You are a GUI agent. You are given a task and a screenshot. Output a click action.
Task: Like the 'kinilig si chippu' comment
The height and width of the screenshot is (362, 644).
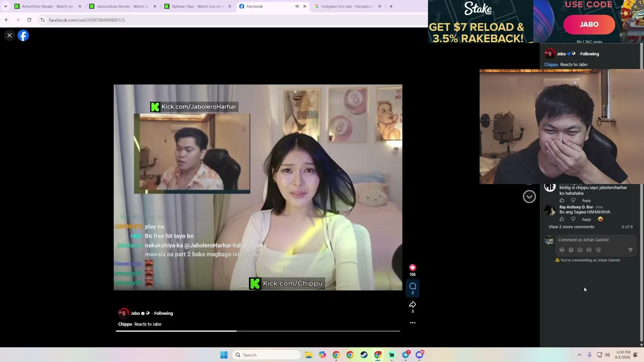[x=562, y=200]
